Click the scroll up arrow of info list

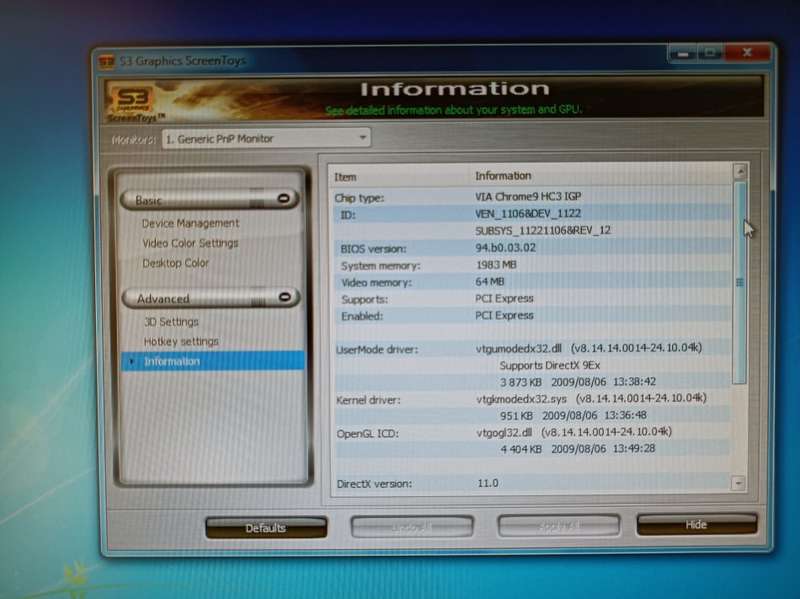click(740, 171)
